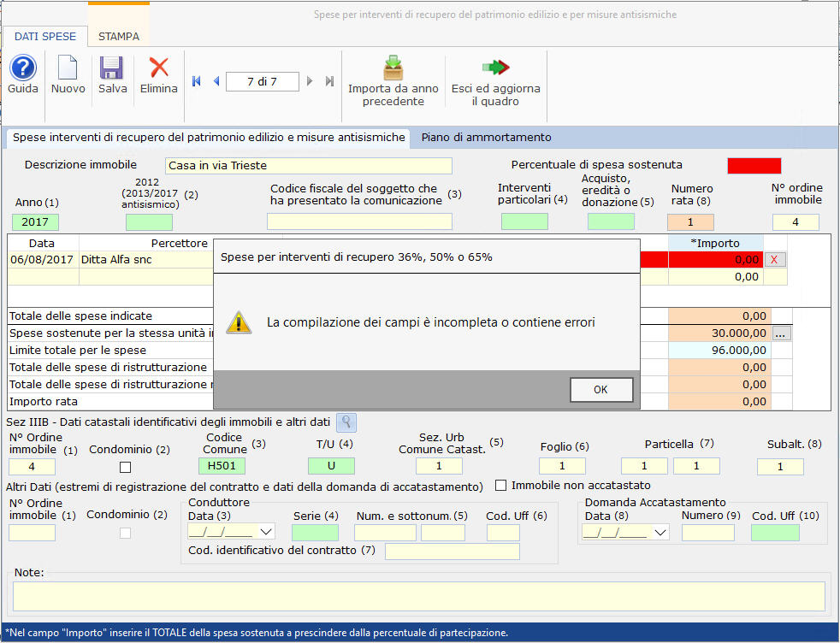Edit the first Particella field
This screenshot has height=643, width=840.
644,466
